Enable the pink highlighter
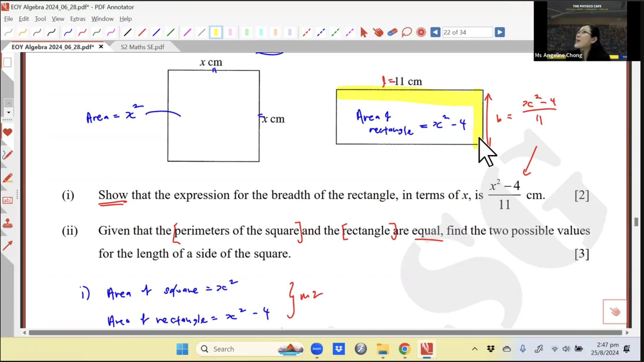Screen dimensions: 644x362 [230, 32]
